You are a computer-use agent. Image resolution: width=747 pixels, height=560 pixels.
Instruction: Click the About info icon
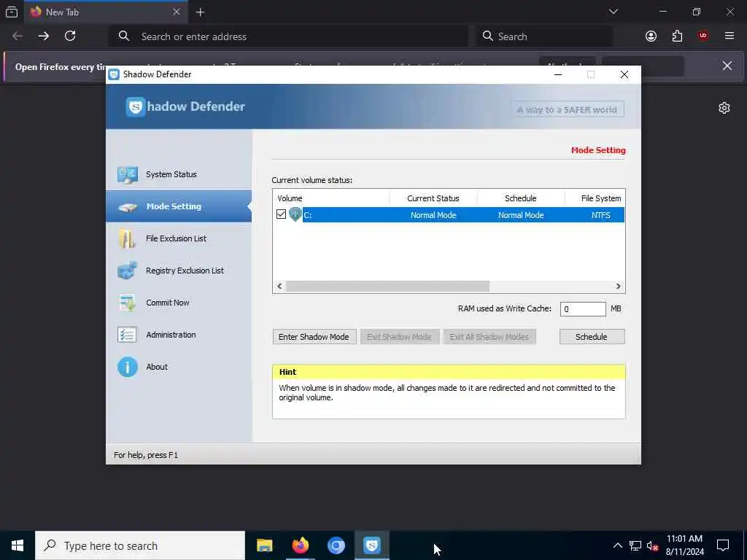pyautogui.click(x=127, y=367)
